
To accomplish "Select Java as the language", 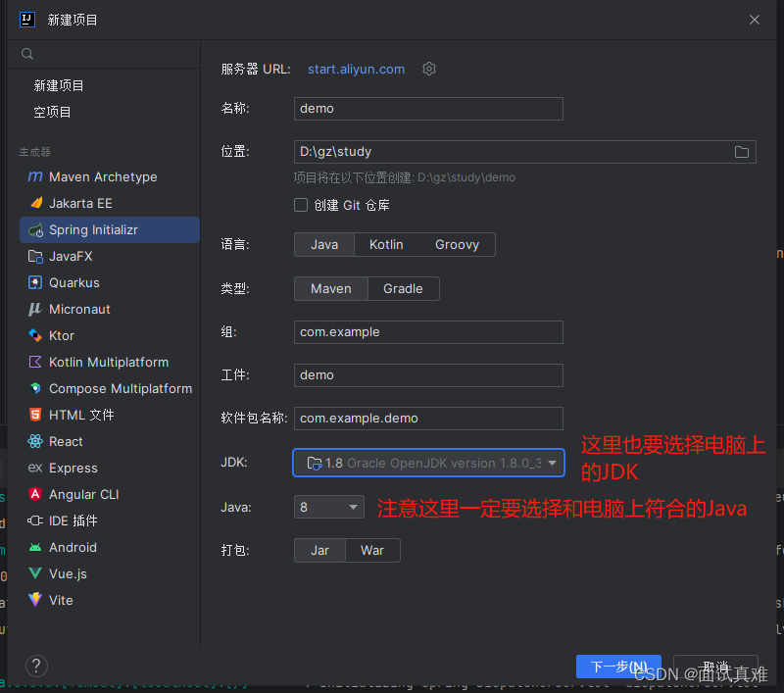I will click(x=324, y=244).
